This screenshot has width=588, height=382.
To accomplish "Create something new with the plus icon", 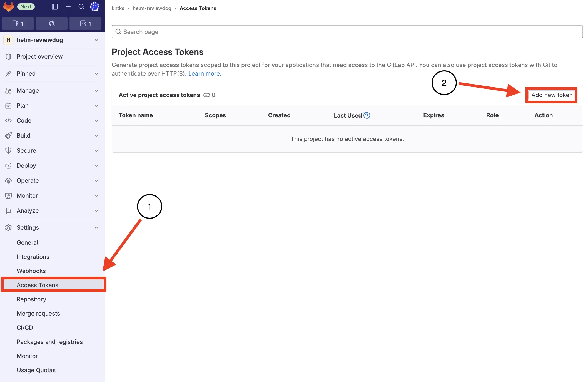I will pos(68,7).
